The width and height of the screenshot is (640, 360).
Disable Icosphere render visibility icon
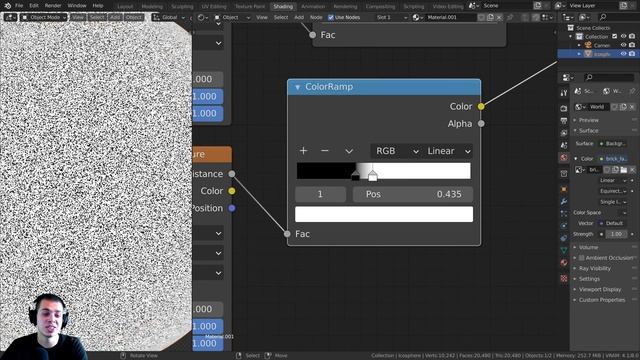point(632,54)
